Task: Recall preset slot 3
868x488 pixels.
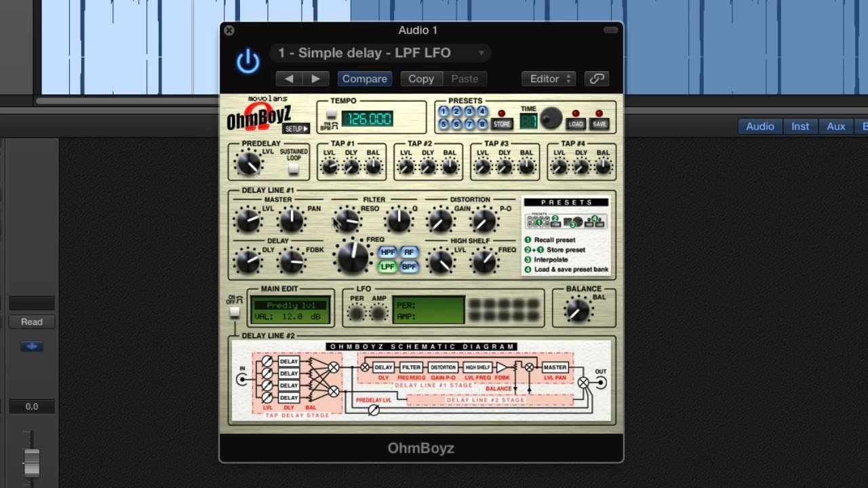Action: tap(469, 112)
